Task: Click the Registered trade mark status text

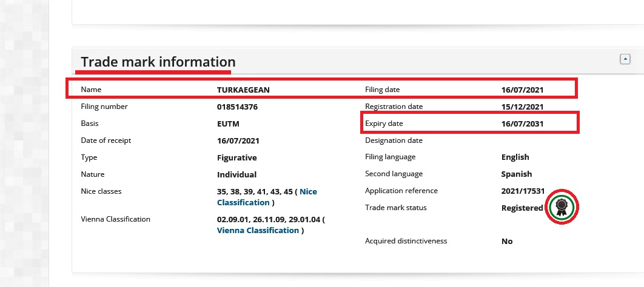Action: coord(522,208)
